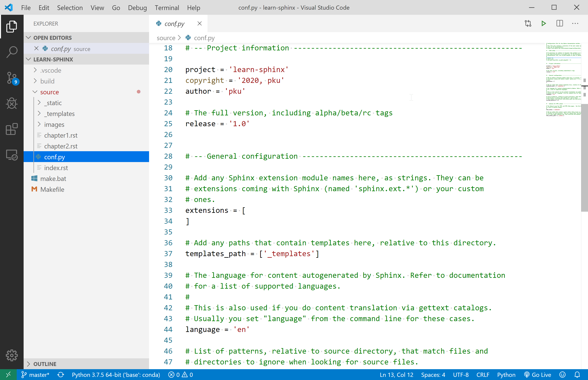
Task: Expand the OUTLINE section
Action: tap(45, 364)
